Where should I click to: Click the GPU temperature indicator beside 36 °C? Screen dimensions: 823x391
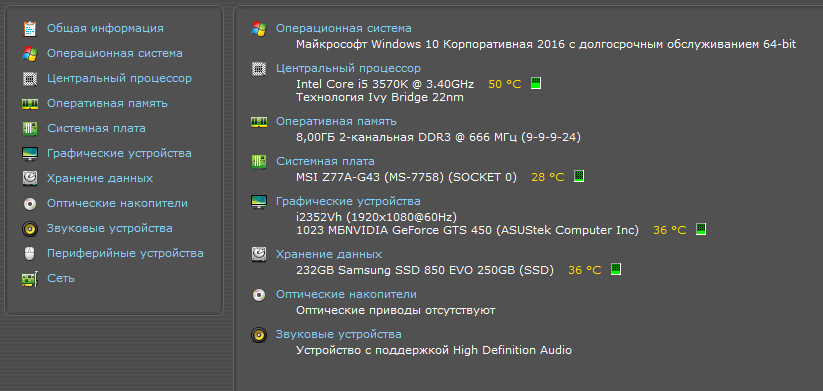pos(701,229)
